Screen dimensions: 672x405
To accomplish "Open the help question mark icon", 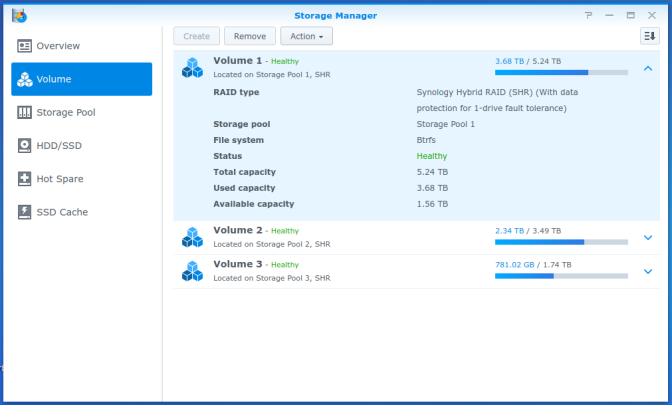I will coord(588,15).
